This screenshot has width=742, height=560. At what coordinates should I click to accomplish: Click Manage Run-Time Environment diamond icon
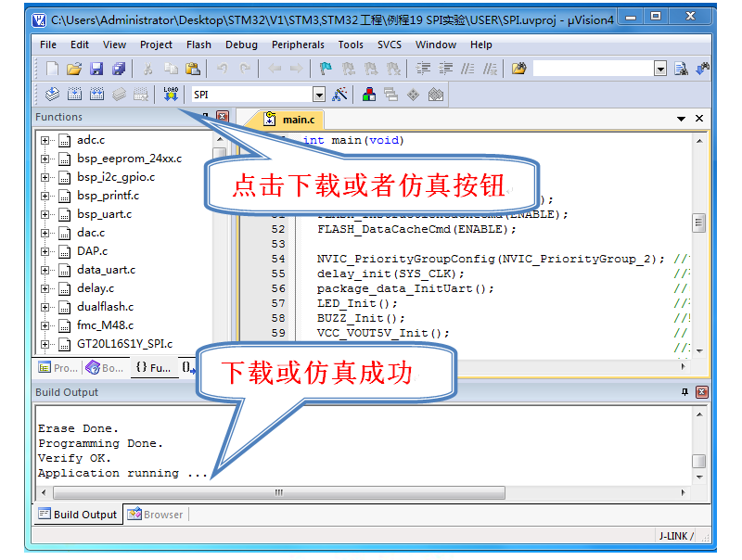[x=413, y=95]
